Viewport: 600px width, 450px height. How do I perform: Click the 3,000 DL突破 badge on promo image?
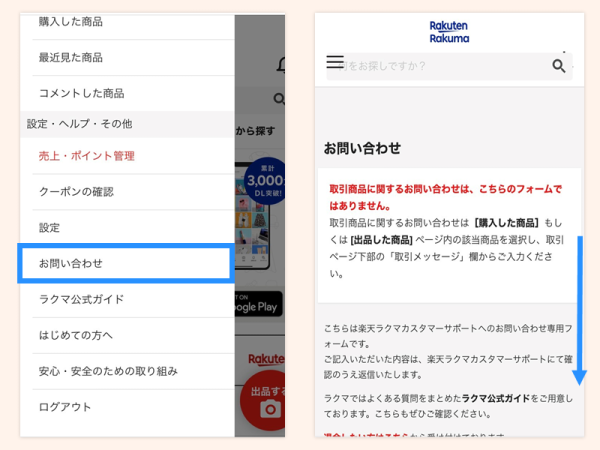tap(265, 181)
